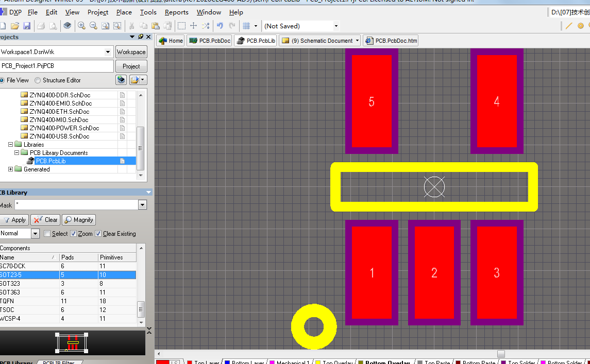Collapse the Libraries tree node

coord(10,144)
